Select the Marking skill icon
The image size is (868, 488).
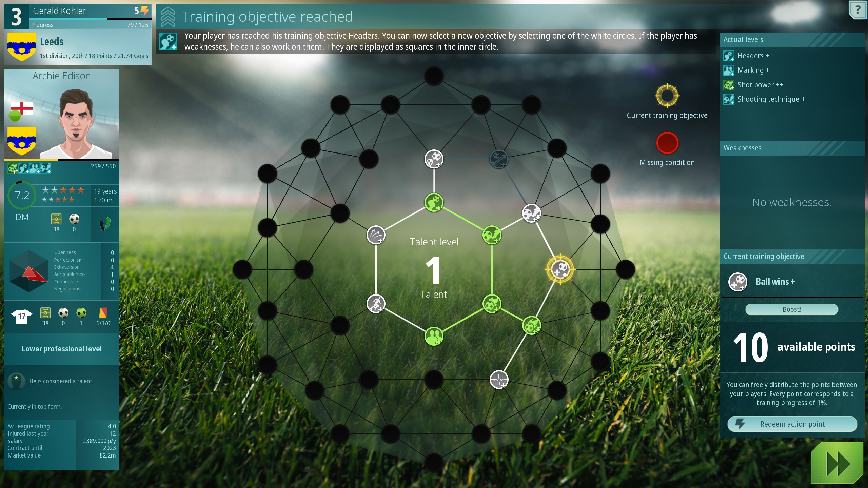(730, 70)
